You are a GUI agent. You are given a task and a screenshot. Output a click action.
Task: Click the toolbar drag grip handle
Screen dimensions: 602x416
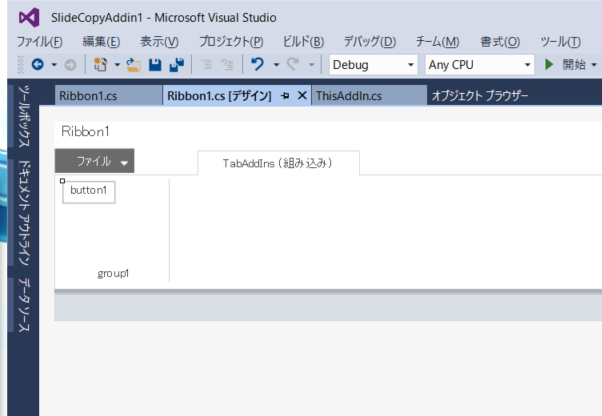pyautogui.click(x=21, y=64)
